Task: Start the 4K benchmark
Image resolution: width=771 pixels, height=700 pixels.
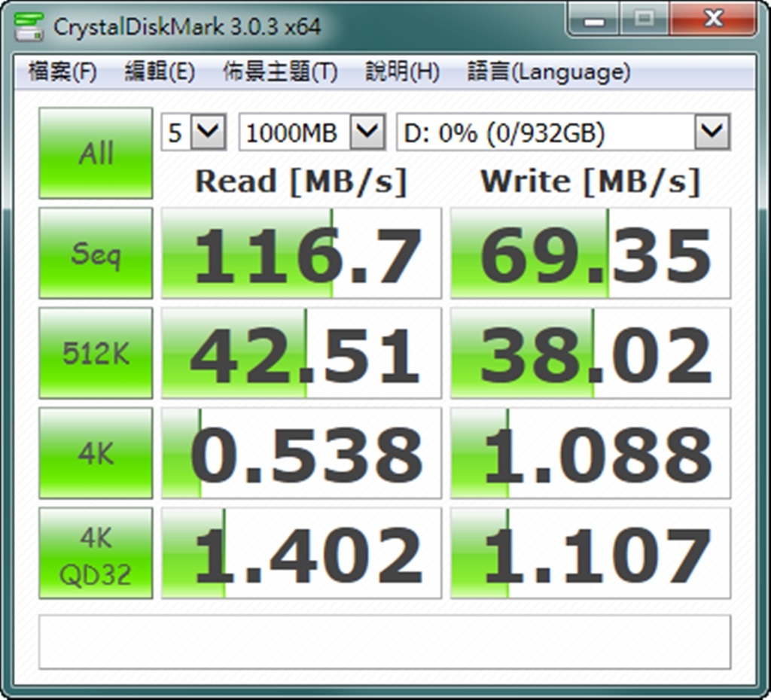Action: (x=96, y=452)
